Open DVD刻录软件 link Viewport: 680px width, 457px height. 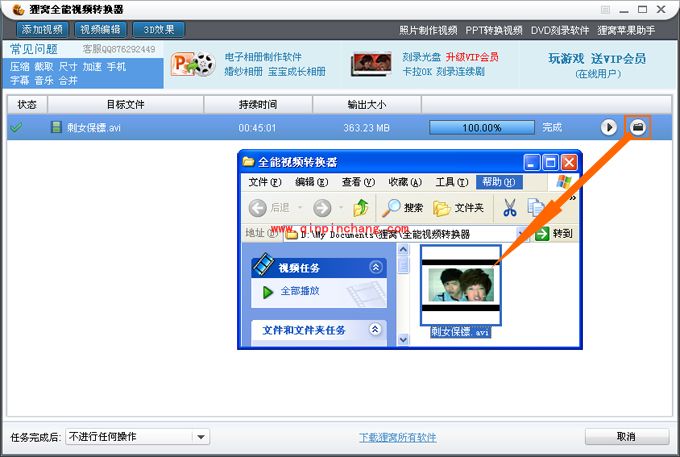coord(560,30)
